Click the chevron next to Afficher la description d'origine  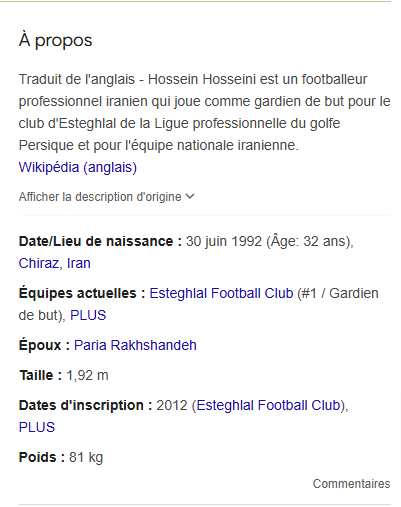click(x=190, y=196)
